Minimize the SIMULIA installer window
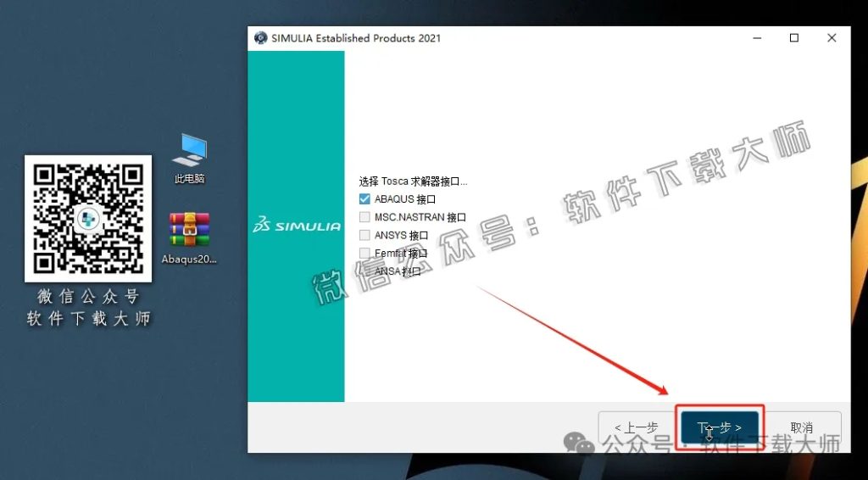 tap(757, 38)
